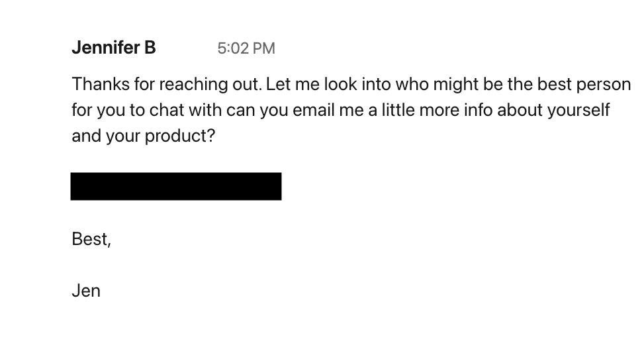Click the 'Best,' closing line
The image size is (644, 349).
91,239
